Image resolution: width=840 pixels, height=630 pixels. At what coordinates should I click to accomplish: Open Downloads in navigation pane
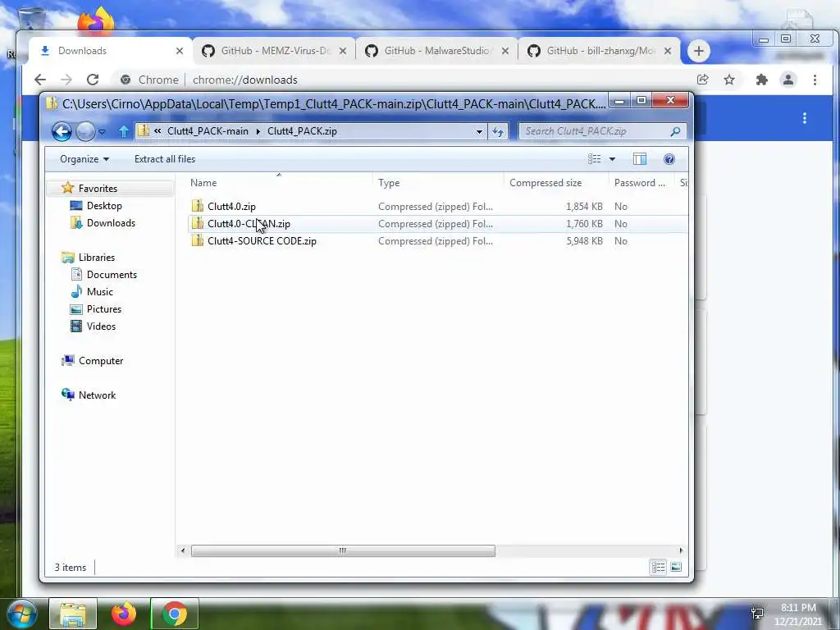[x=111, y=223]
